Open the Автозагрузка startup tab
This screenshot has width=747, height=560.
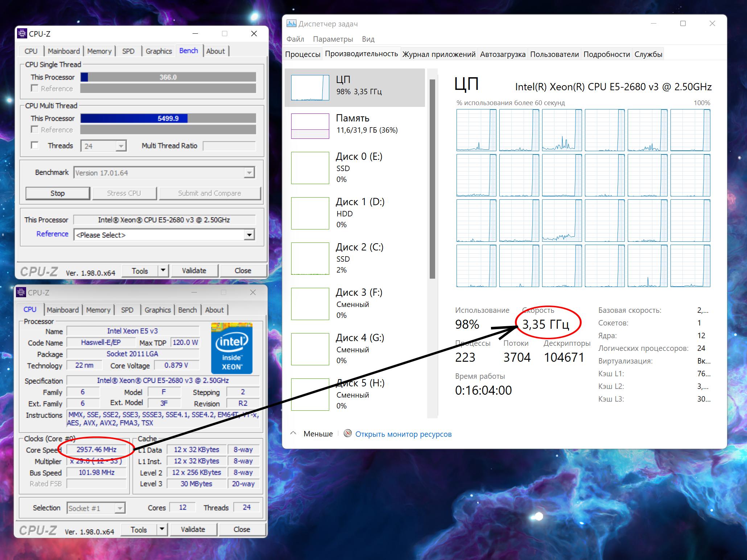pyautogui.click(x=502, y=54)
